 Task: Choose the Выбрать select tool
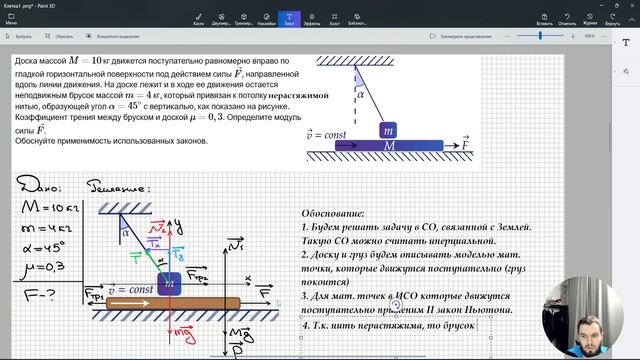19,36
